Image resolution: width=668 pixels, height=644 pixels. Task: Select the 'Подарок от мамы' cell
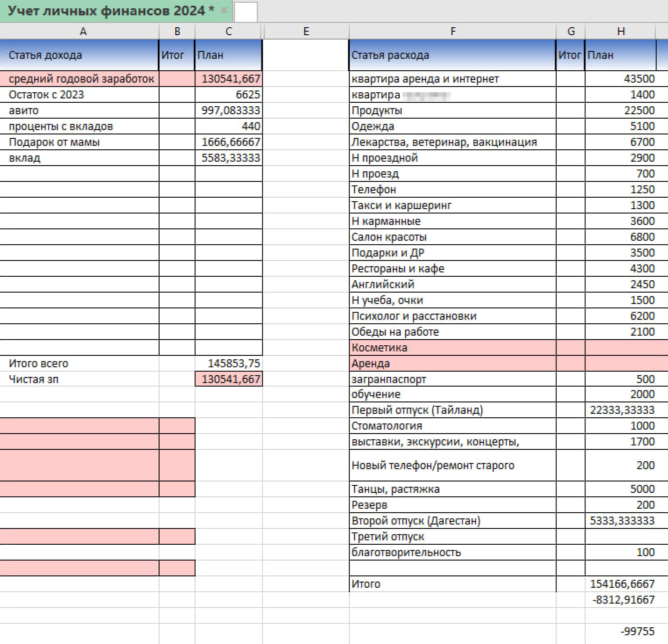pyautogui.click(x=79, y=142)
